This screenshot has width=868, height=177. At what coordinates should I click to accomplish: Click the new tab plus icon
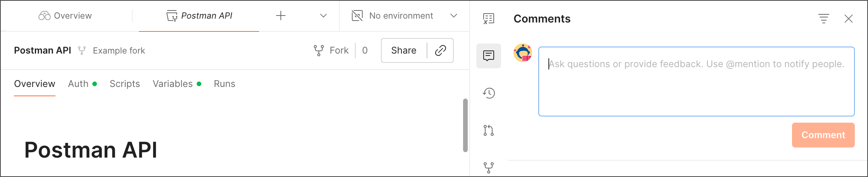coord(281,16)
